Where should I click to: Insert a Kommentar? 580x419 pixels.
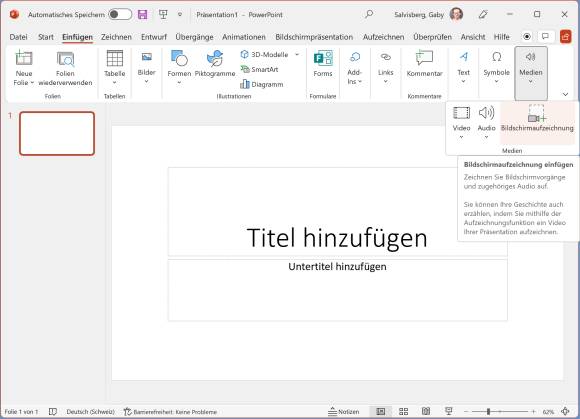(x=424, y=64)
